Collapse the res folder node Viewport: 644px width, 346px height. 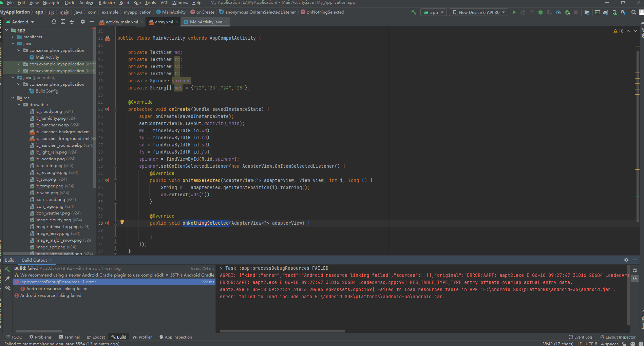pos(13,98)
